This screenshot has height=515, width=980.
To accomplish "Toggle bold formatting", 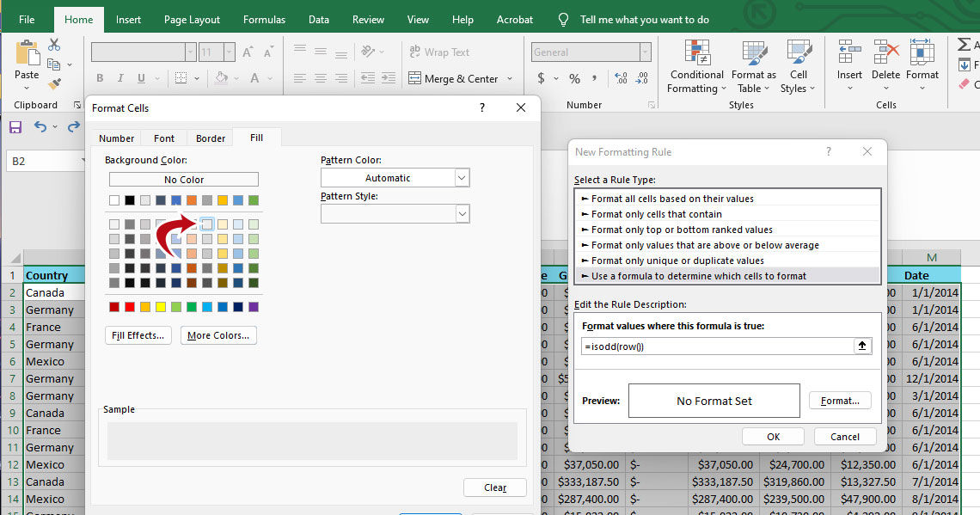I will click(99, 78).
